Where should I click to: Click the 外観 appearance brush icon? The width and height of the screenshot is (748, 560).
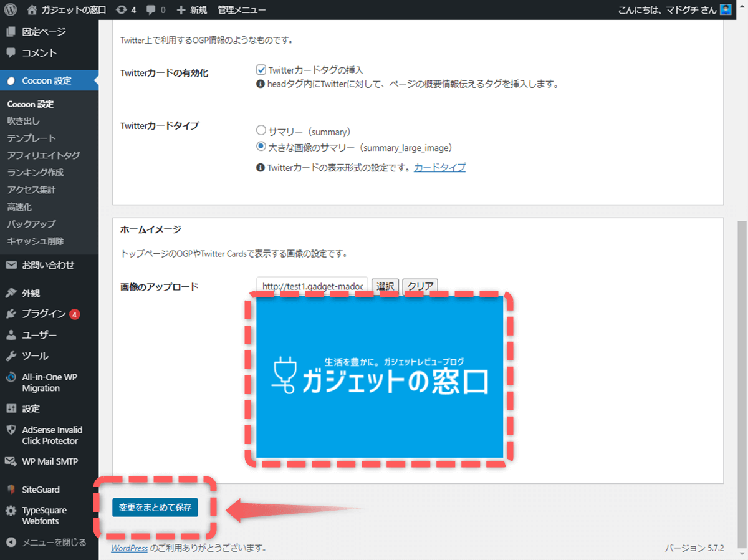coord(11,293)
